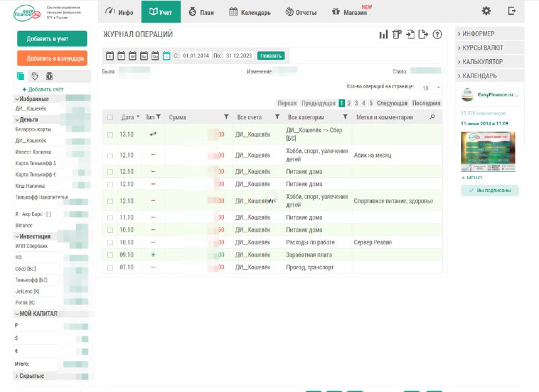Open the tags icon in left sidebar
The height and width of the screenshot is (392, 539).
pos(34,76)
